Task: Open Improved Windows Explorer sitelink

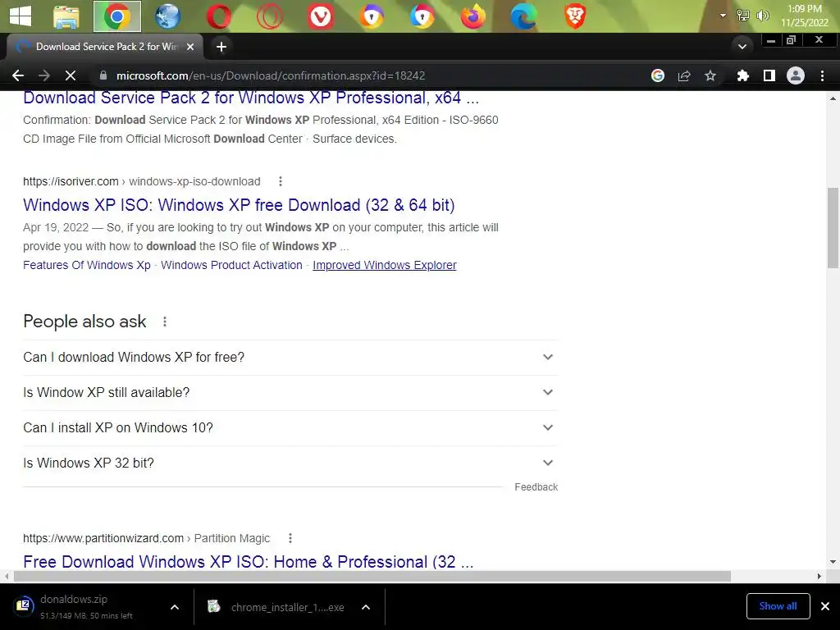Action: pyautogui.click(x=385, y=265)
